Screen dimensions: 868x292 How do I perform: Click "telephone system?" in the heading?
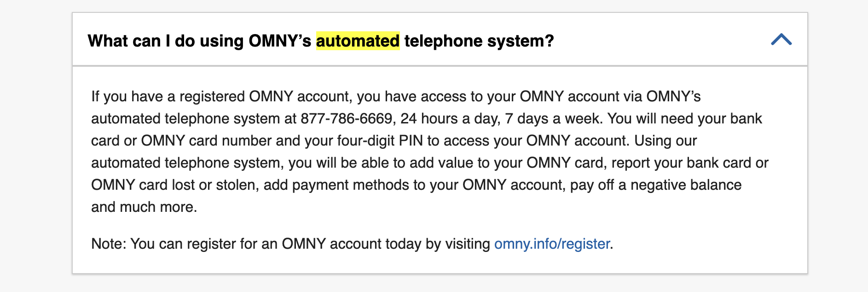tap(479, 41)
